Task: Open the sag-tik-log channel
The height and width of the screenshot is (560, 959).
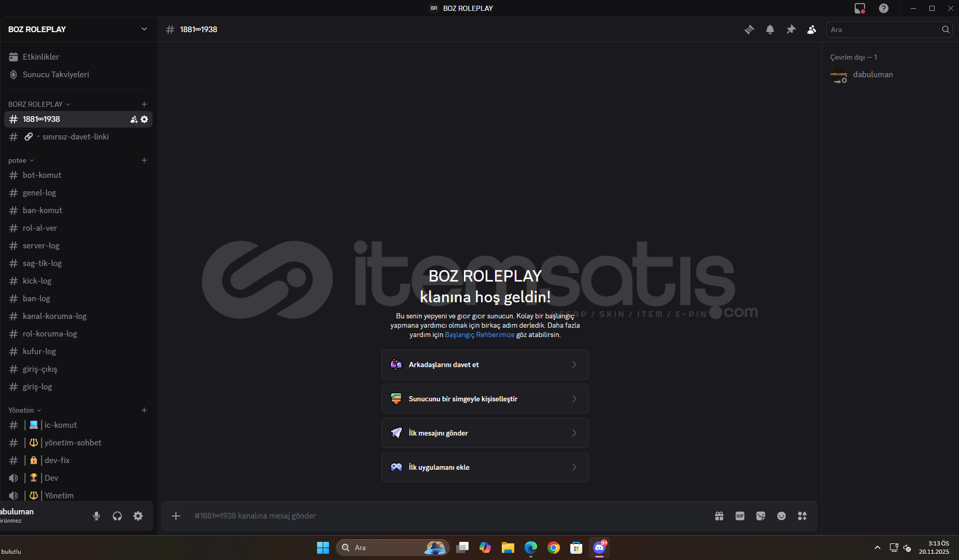Action: 78,263
